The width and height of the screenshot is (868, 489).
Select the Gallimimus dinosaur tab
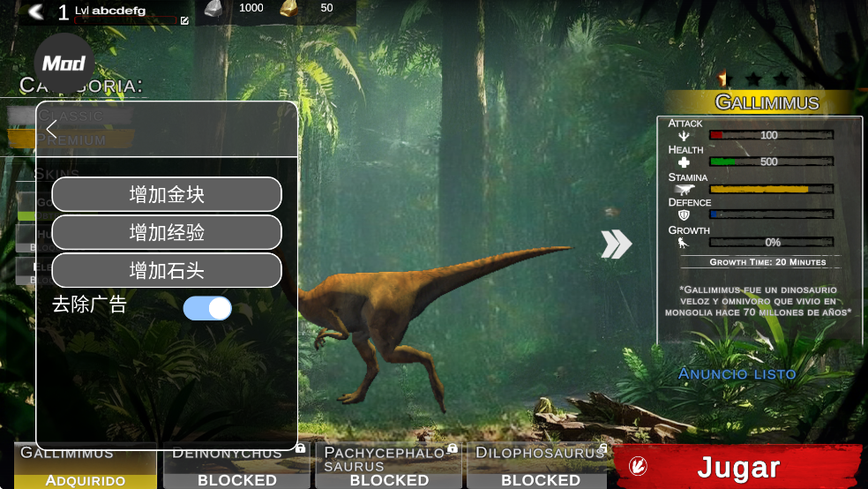pyautogui.click(x=86, y=466)
